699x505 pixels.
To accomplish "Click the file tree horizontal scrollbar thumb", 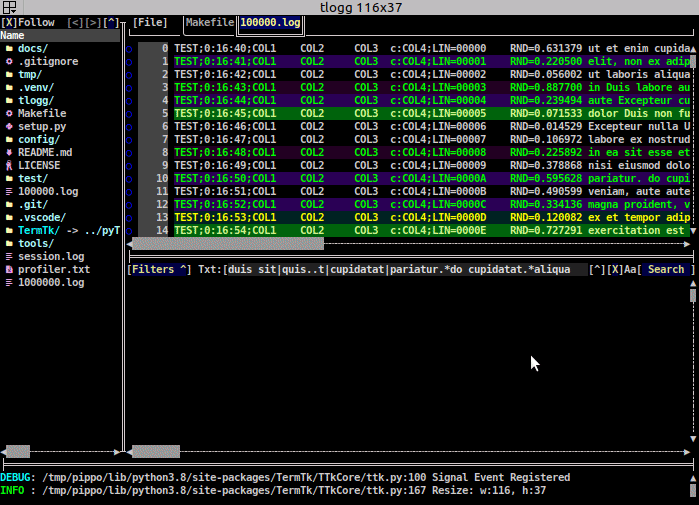I will tap(18, 452).
